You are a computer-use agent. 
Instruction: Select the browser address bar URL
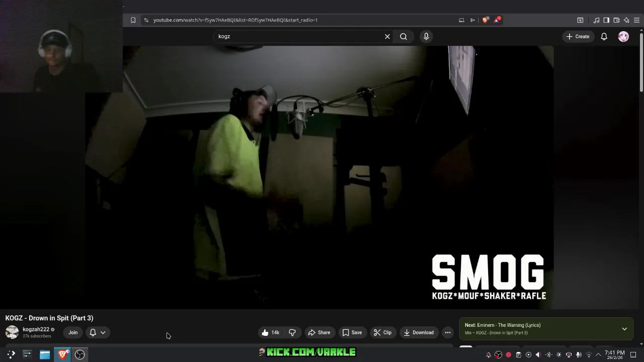pos(235,20)
